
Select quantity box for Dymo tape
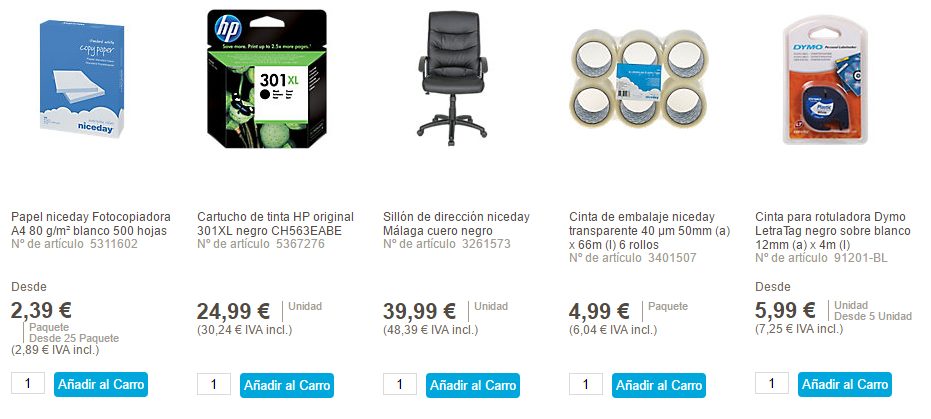[x=771, y=383]
